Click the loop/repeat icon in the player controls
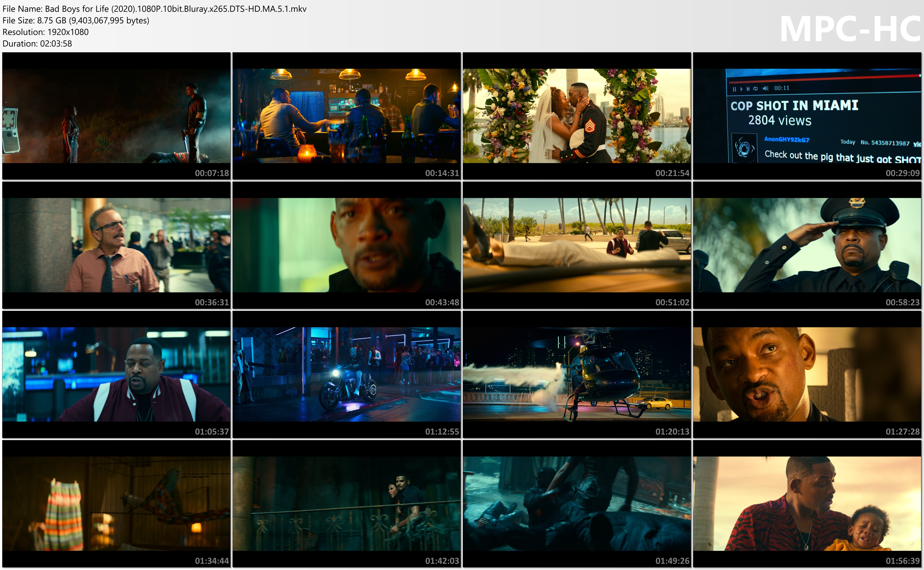924x570 pixels. tap(756, 89)
